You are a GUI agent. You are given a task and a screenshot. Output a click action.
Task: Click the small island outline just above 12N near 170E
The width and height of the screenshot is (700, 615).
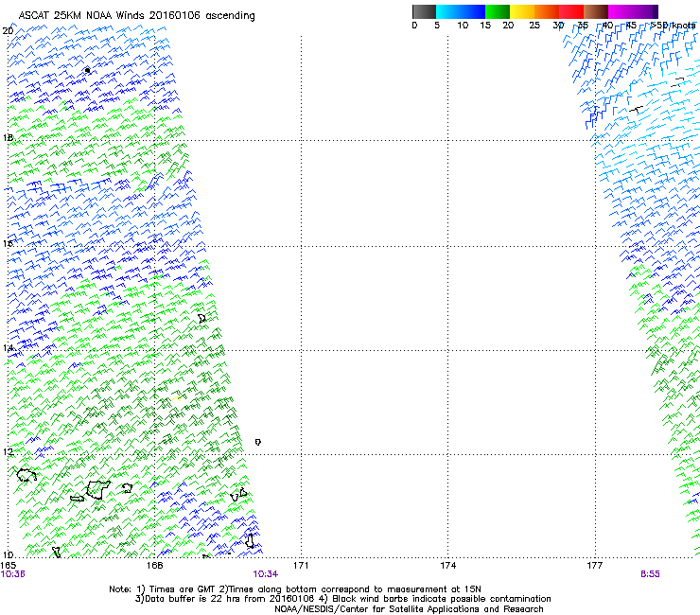(257, 442)
